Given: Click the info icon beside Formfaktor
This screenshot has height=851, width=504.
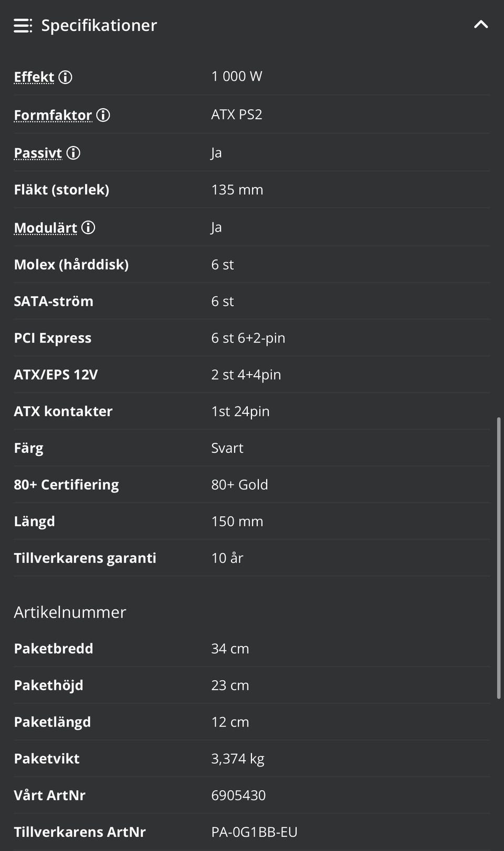Looking at the screenshot, I should click(x=103, y=115).
